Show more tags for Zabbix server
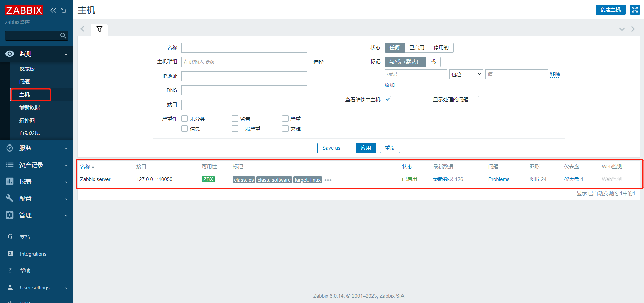The height and width of the screenshot is (303, 644). pos(328,180)
